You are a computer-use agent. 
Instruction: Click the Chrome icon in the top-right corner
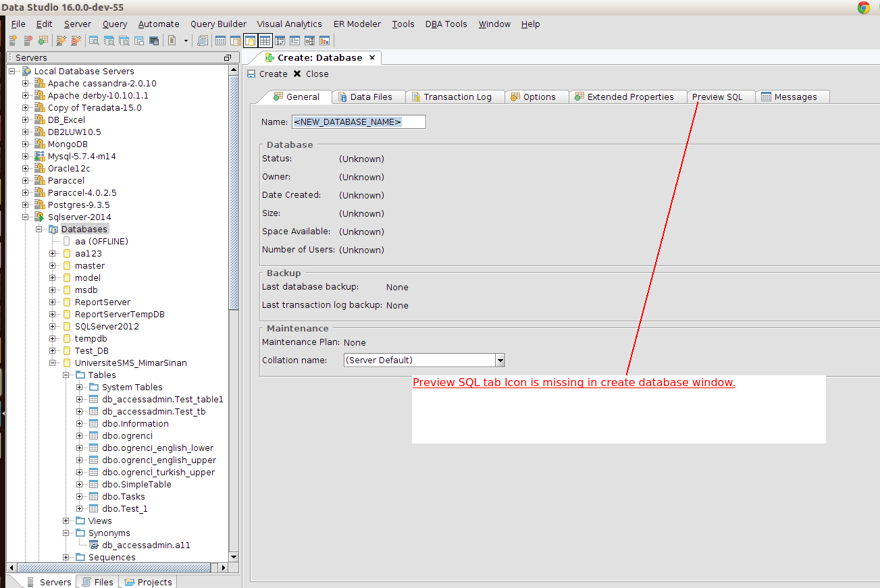[864, 7]
